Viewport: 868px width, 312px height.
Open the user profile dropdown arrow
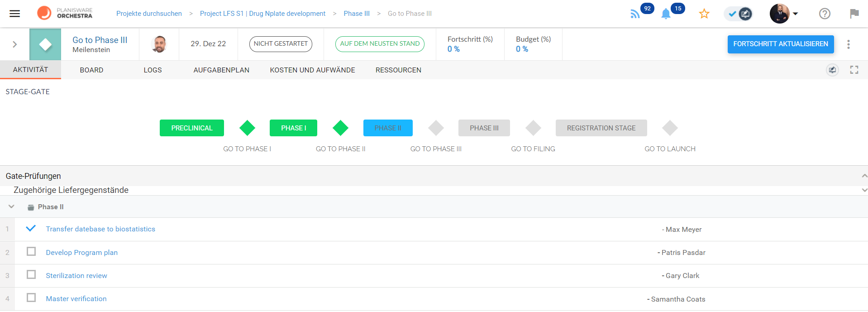click(x=795, y=14)
